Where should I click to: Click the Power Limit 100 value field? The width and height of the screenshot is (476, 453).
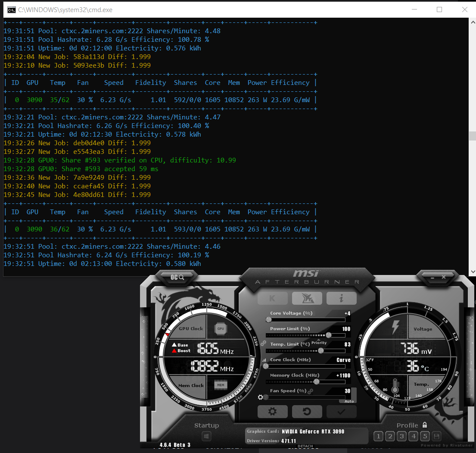point(346,329)
